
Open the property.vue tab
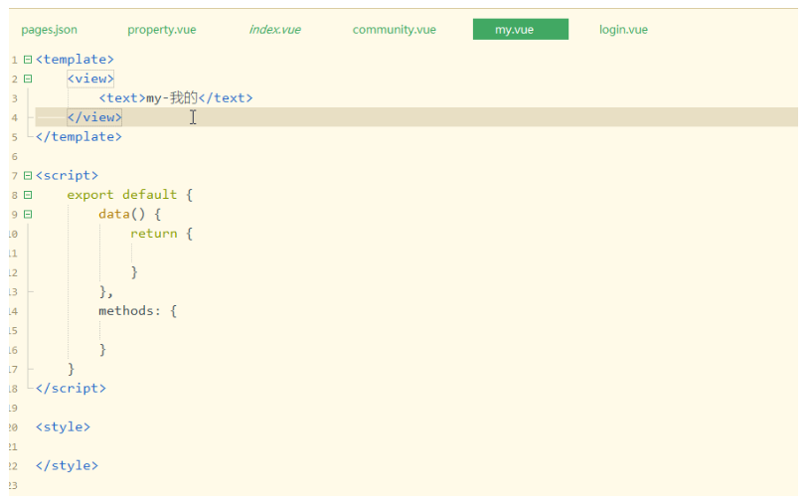(162, 30)
